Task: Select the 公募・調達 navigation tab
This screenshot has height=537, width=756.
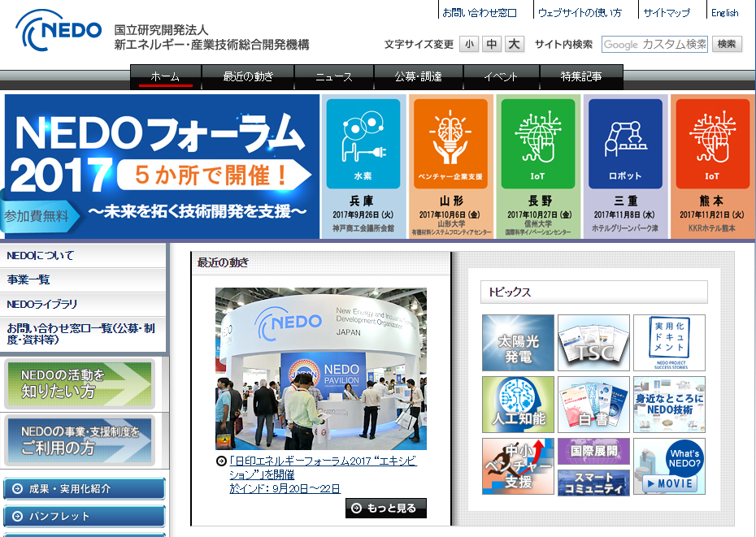Action: [418, 77]
